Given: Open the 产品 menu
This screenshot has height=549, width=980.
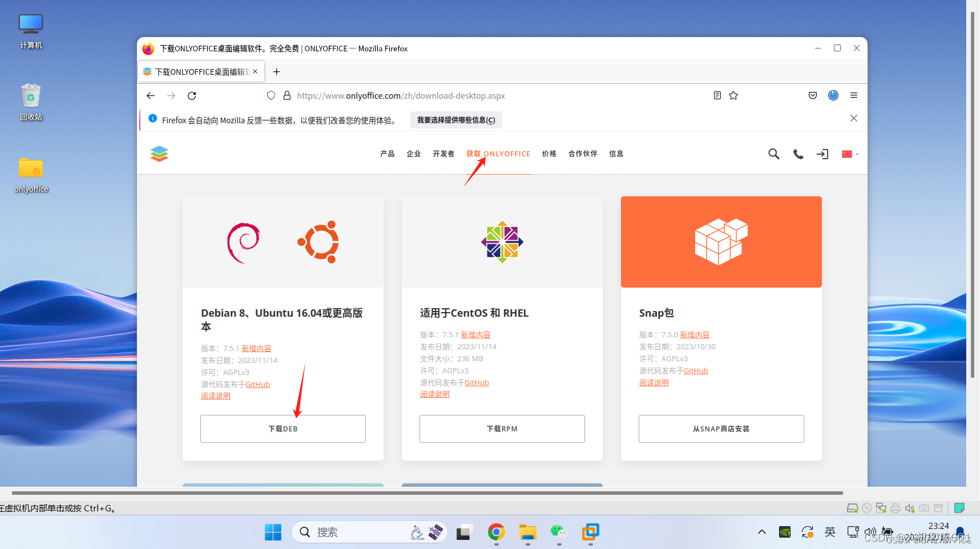Looking at the screenshot, I should point(388,154).
